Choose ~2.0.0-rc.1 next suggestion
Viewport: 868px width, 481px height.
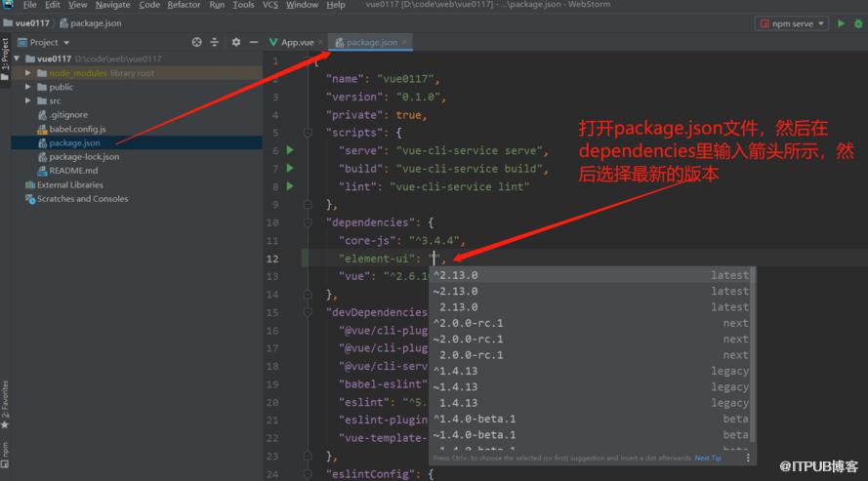tap(590, 339)
